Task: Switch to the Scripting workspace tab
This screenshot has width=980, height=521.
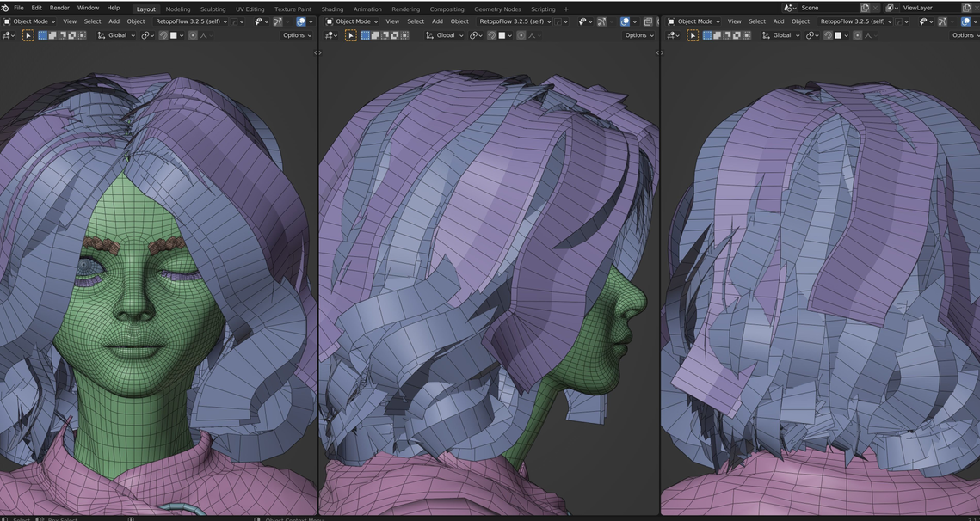Action: pos(543,9)
